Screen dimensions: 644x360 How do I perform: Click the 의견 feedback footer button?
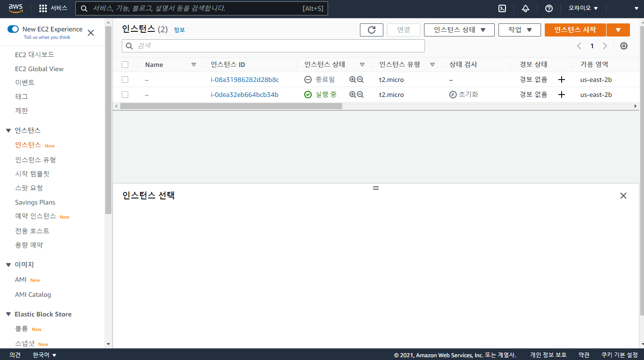[15, 355]
